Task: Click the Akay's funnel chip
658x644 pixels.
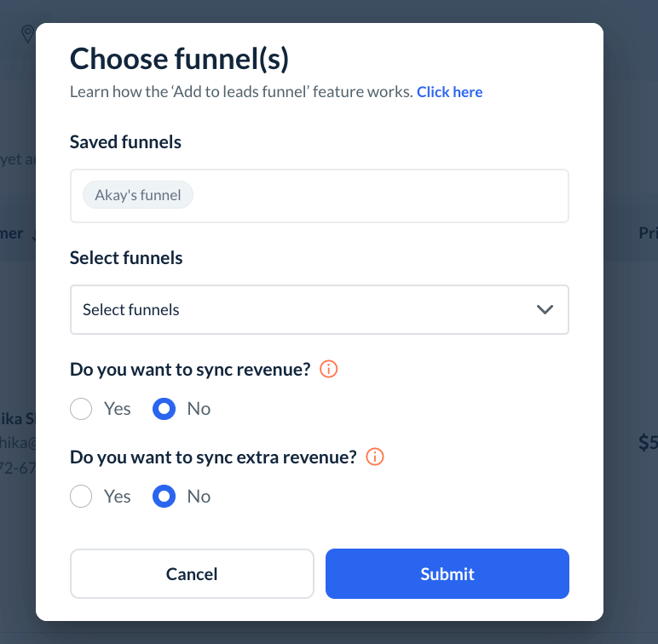Action: point(138,195)
